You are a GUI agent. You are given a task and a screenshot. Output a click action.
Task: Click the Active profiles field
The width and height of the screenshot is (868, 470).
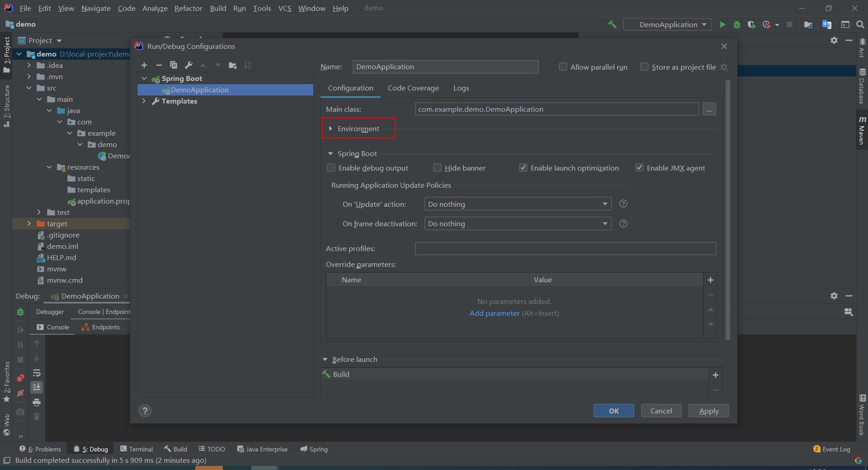565,248
